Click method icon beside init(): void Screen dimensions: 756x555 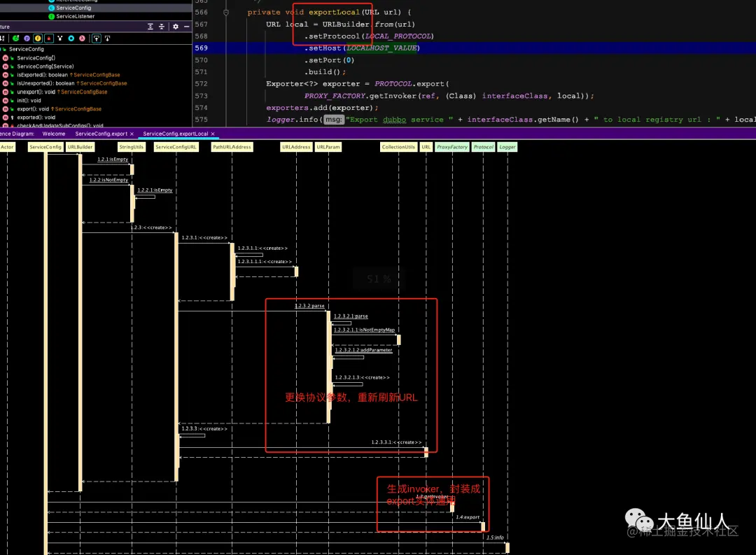point(6,100)
